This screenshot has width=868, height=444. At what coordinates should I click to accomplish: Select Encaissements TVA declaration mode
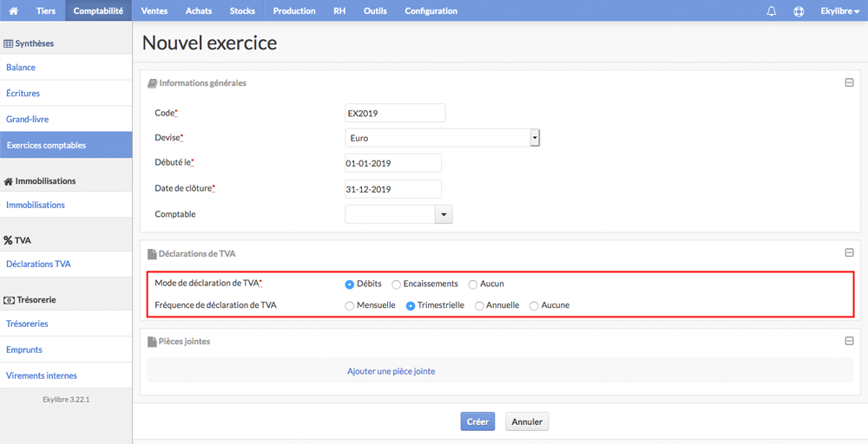tap(397, 284)
